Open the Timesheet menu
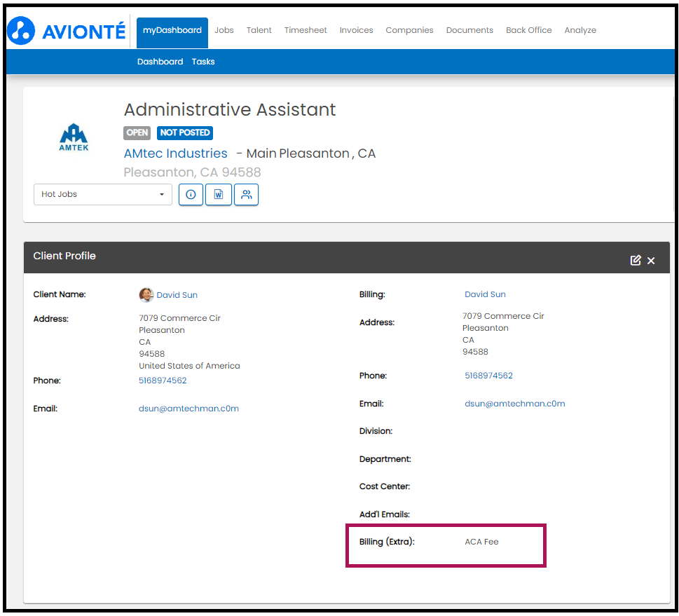 coord(306,30)
